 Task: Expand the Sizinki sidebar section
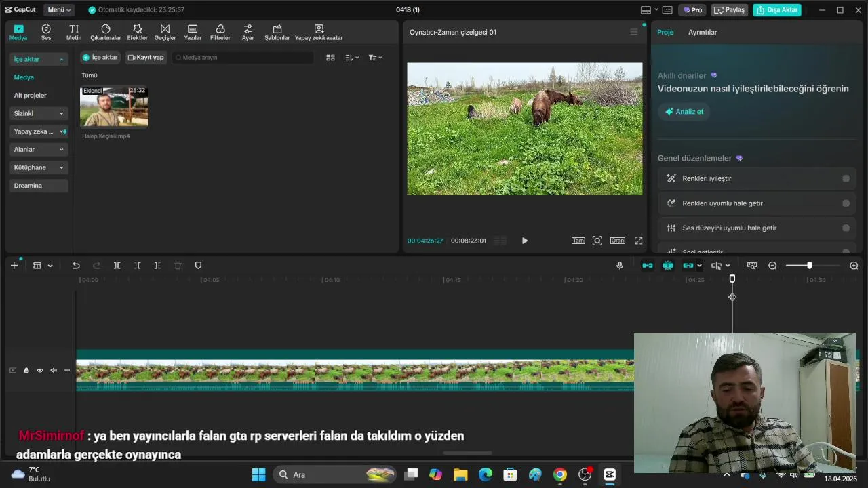[62, 114]
